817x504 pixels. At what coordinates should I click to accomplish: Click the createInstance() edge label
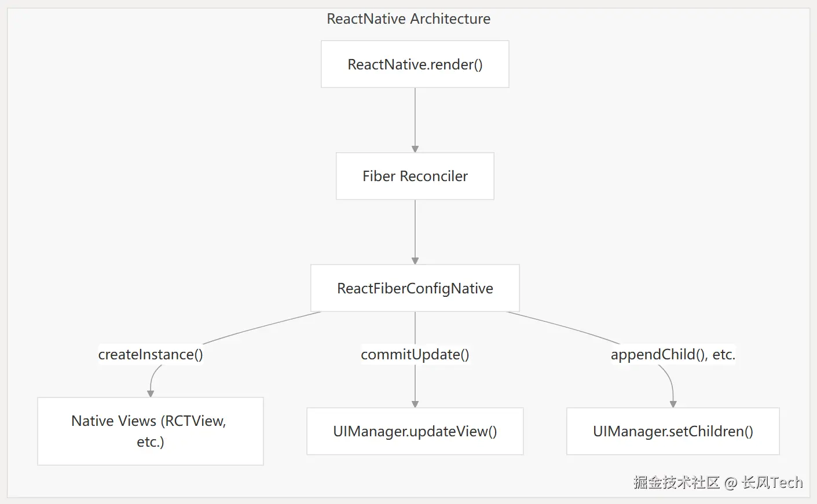(x=151, y=354)
